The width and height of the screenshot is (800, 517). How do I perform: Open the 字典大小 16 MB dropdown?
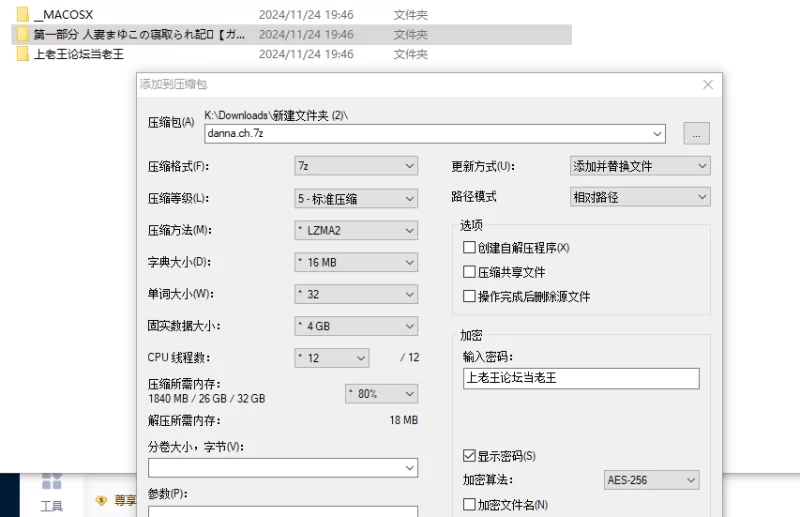(x=356, y=262)
